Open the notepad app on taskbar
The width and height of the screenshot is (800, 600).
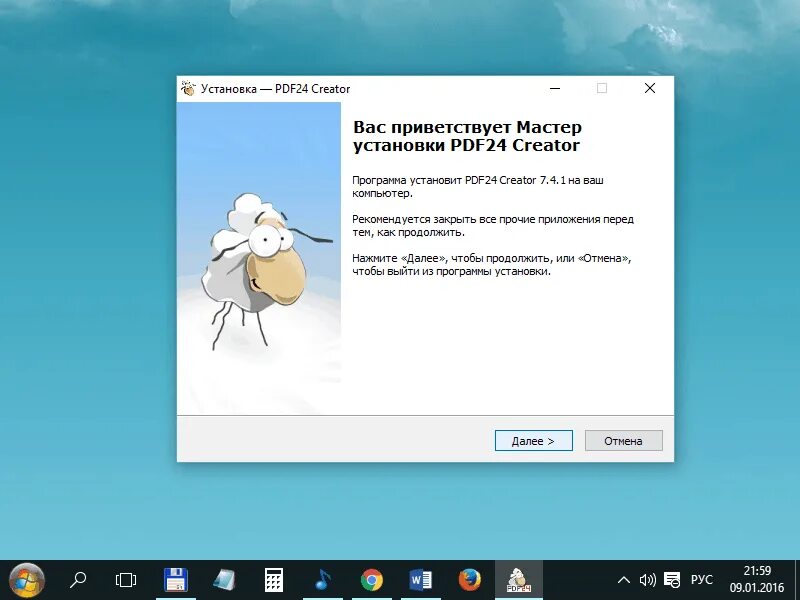click(224, 580)
